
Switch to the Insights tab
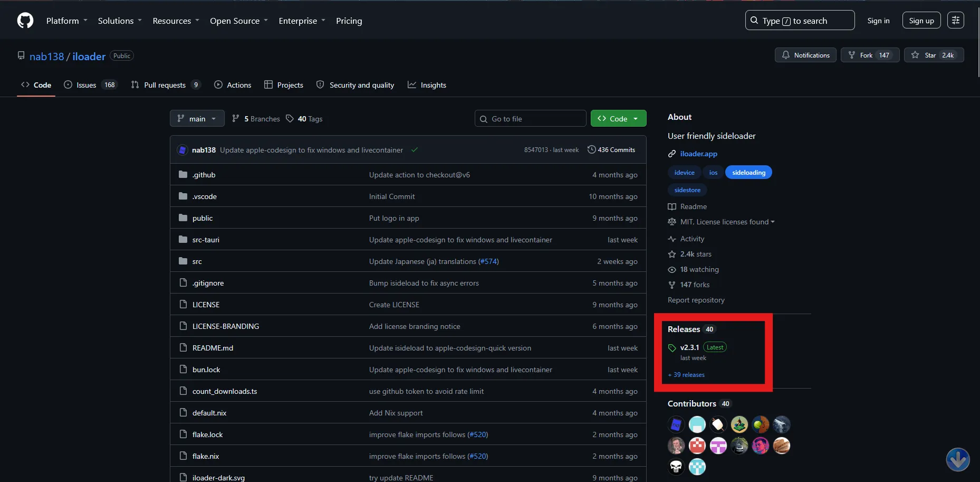click(x=427, y=85)
